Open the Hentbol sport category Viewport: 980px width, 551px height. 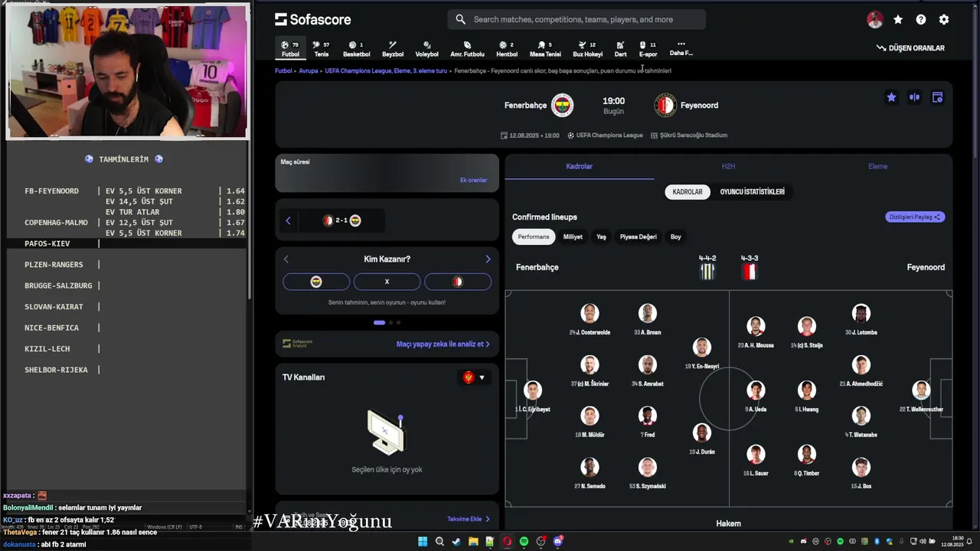coord(507,49)
